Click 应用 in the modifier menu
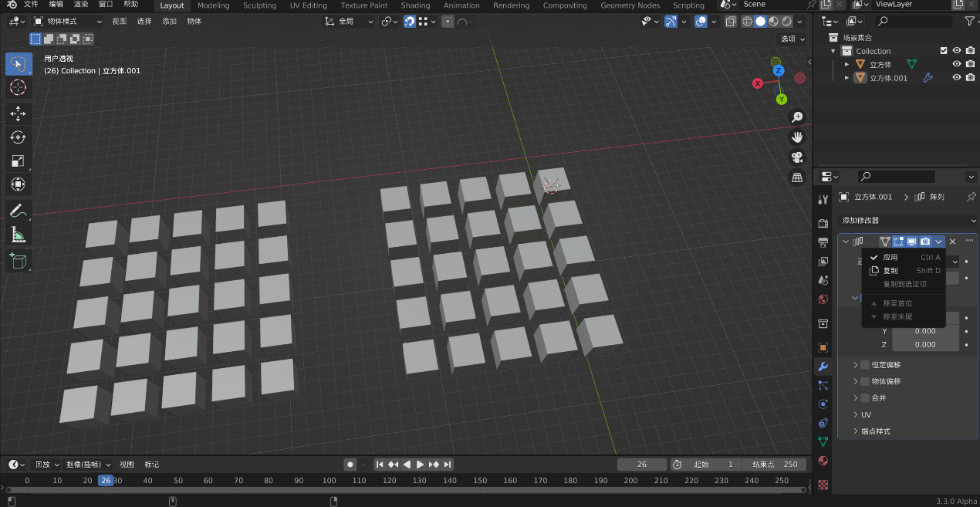Image resolution: width=980 pixels, height=507 pixels. 890,258
